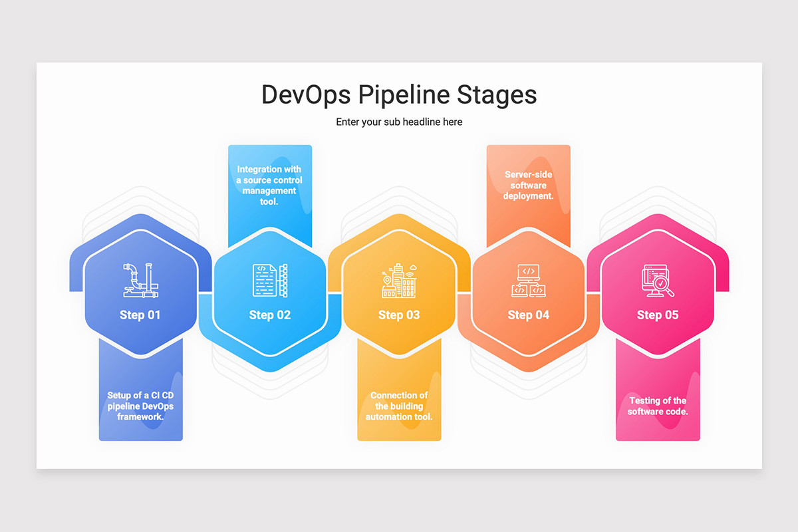Click the source control management tool card
The width and height of the screenshot is (798, 532).
pyautogui.click(x=269, y=186)
